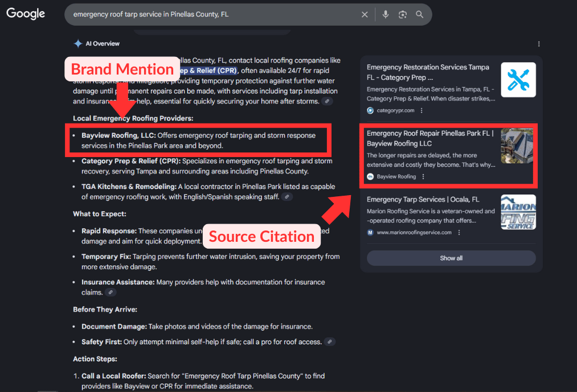This screenshot has width=577, height=392.
Task: Click the 'AI Overview' label text
Action: click(103, 43)
